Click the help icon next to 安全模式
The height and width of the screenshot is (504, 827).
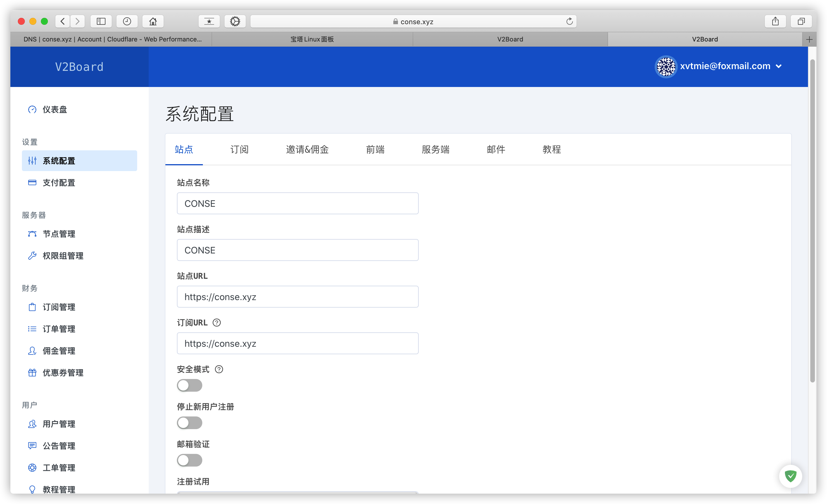(x=219, y=369)
